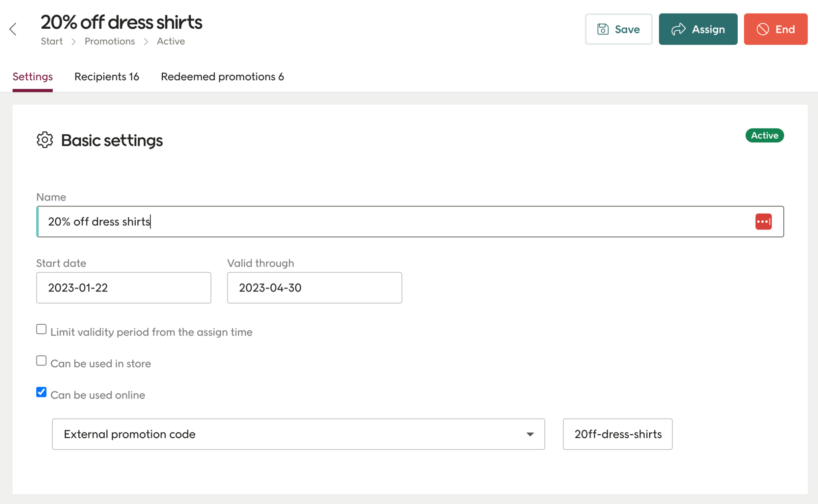818x504 pixels.
Task: Click breadcrumb chevron after Start
Action: (x=73, y=42)
